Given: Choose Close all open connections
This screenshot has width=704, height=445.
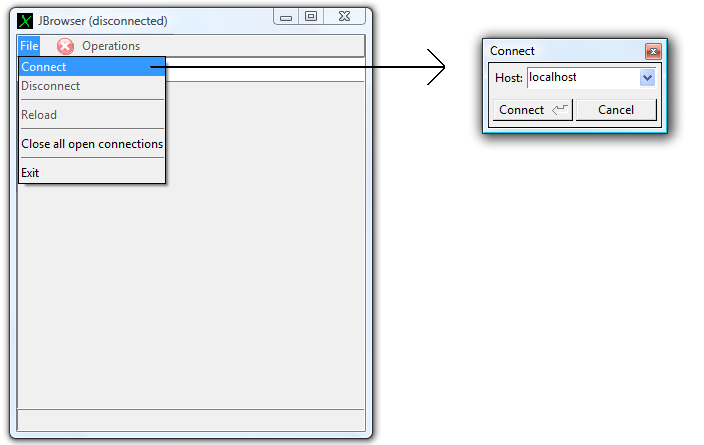Looking at the screenshot, I should pos(92,144).
